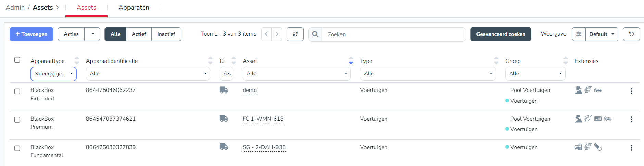Click the pool car icon in FC 1-WMN-618 row

click(x=608, y=119)
